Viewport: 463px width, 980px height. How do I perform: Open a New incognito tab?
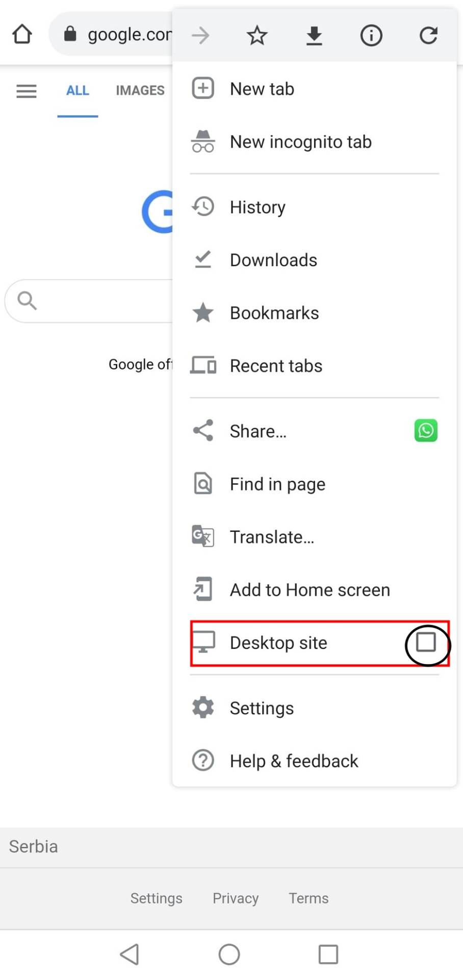pyautogui.click(x=300, y=142)
